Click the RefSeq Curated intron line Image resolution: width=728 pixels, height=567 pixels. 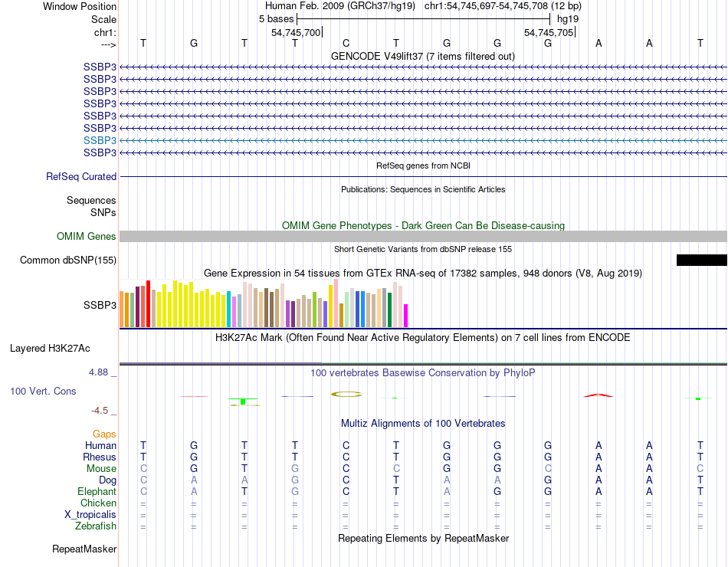point(424,176)
